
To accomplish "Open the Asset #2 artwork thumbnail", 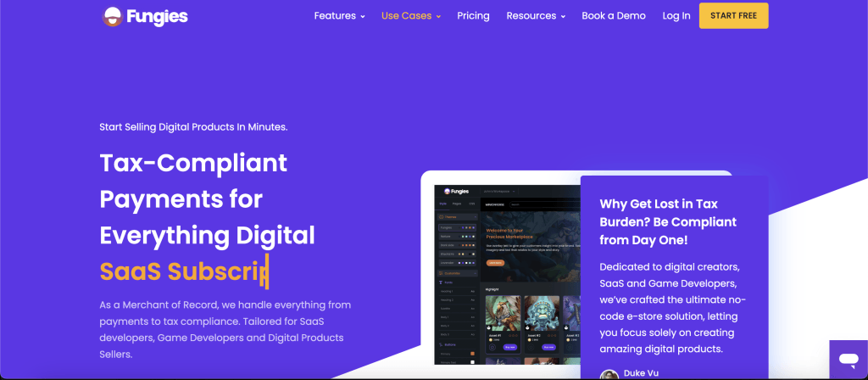I will (542, 313).
